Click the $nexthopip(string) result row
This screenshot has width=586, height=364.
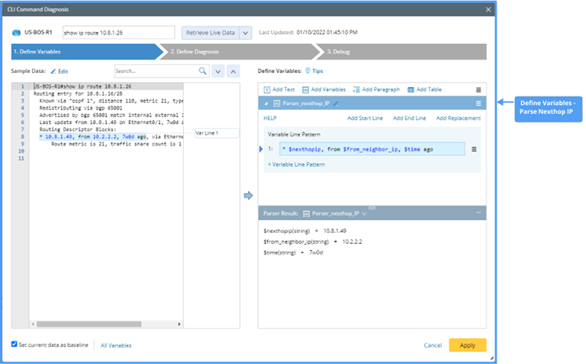pos(305,231)
